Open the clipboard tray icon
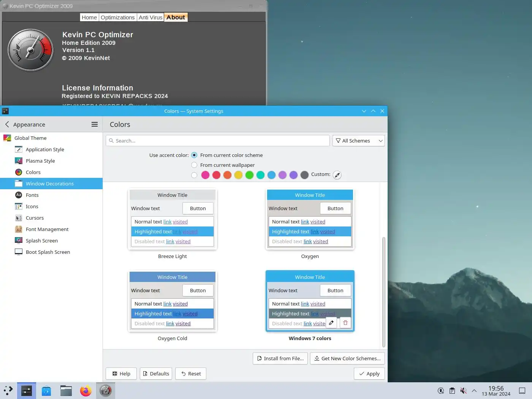 (452, 391)
